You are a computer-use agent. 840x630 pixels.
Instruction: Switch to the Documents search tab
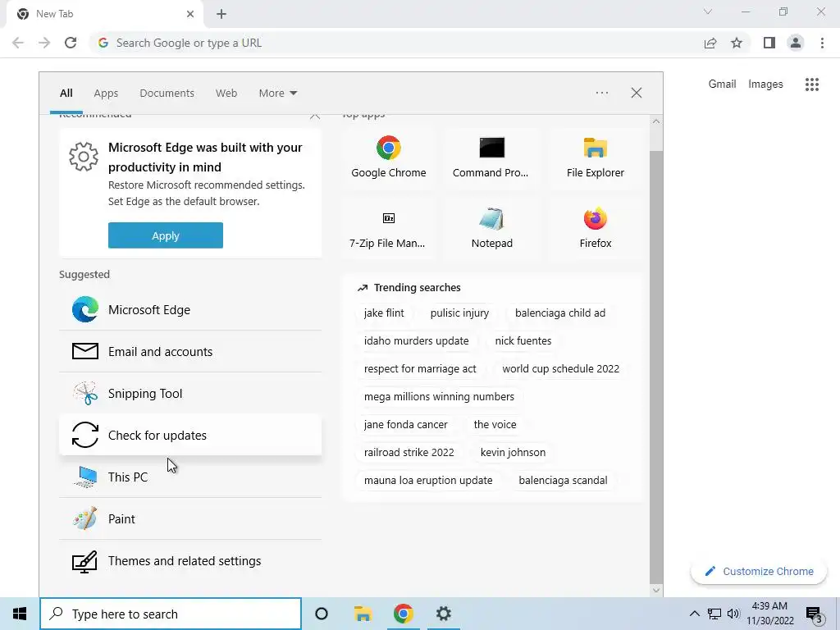tap(167, 94)
